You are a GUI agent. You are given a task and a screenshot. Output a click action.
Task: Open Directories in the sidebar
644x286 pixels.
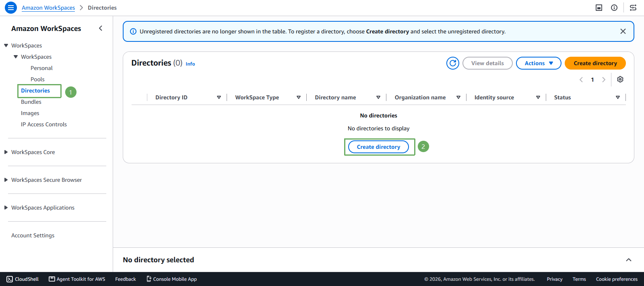click(35, 91)
